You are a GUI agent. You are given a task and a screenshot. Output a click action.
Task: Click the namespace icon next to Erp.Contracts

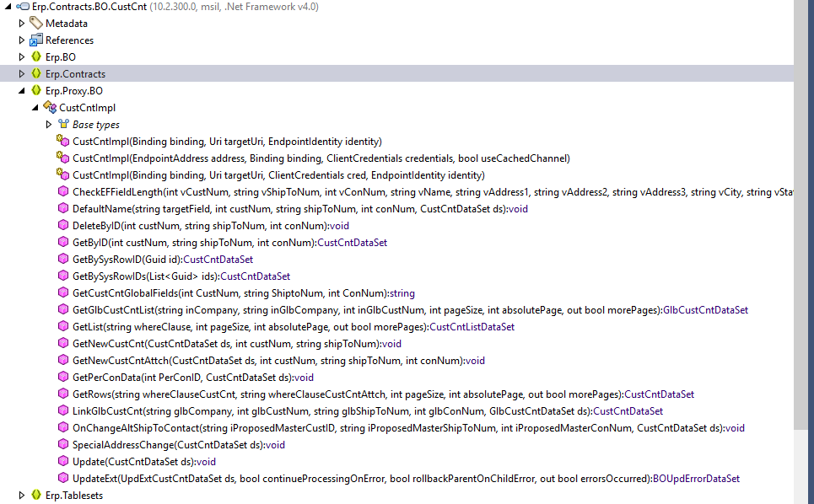click(35, 73)
